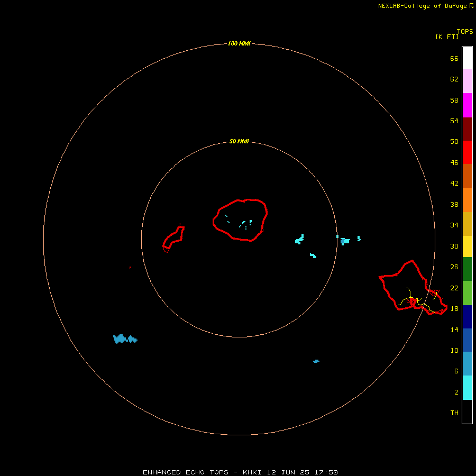This screenshot has width=476, height=476.
Task: Click the 66 legend value
Action: pyautogui.click(x=454, y=59)
